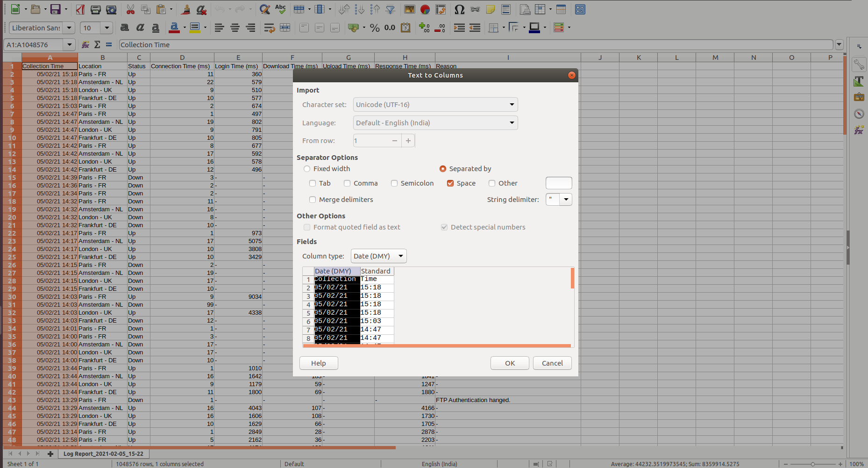Apply the red font color swatch

174,28
